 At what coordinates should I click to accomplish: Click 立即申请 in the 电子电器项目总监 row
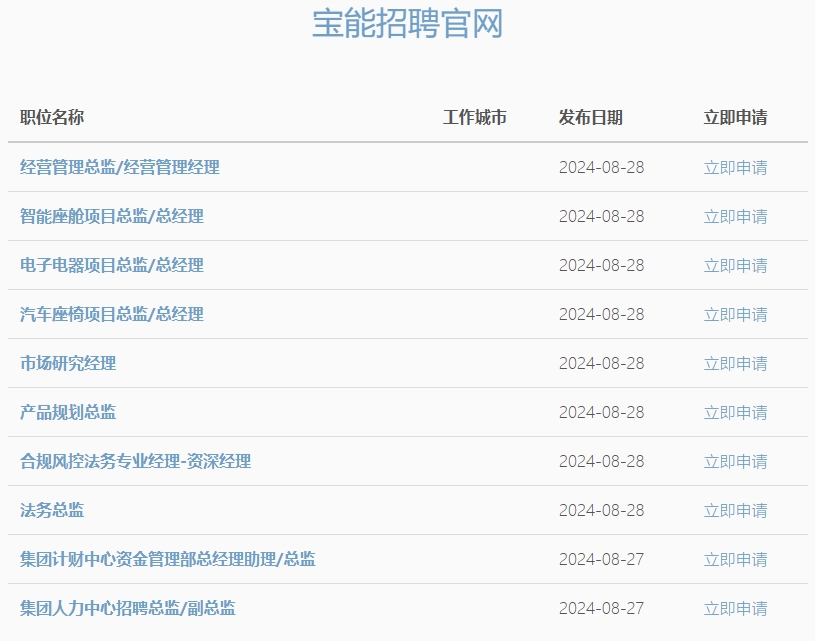(735, 265)
